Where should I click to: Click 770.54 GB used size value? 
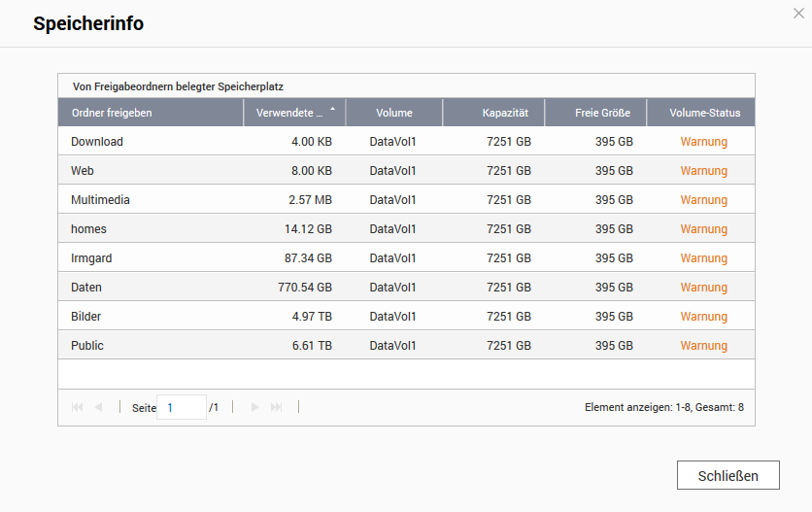tap(305, 288)
